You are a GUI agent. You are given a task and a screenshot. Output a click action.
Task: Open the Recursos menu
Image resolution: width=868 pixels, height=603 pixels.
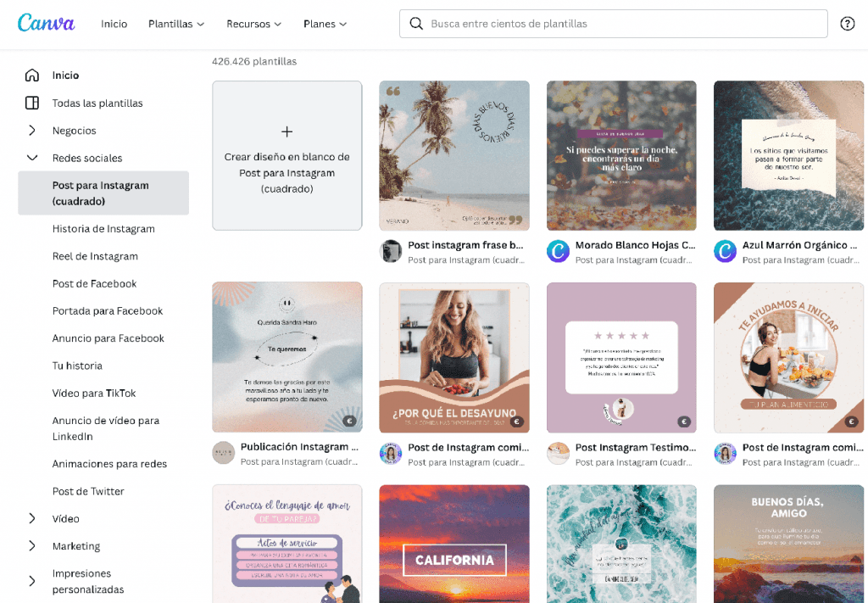click(x=253, y=24)
